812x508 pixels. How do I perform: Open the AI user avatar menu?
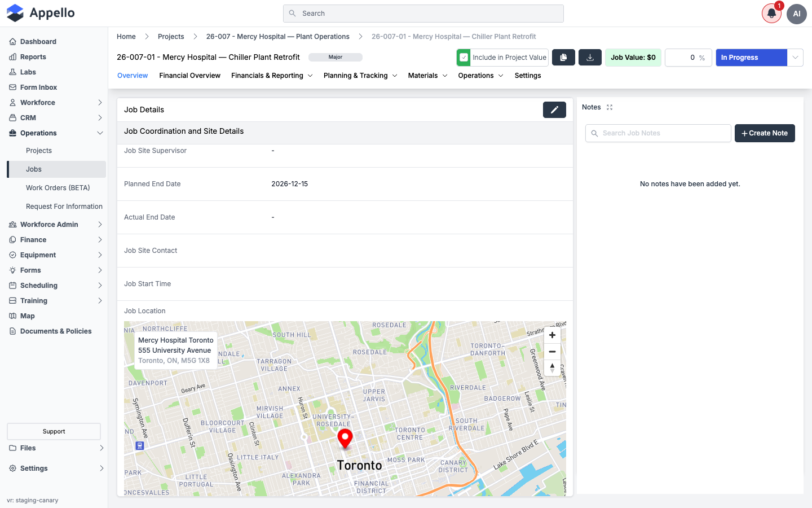coord(797,14)
